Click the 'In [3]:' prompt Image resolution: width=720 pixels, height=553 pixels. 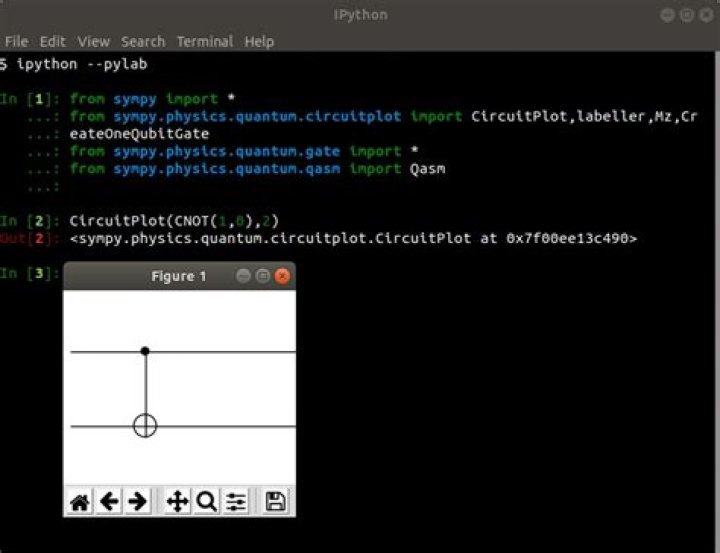point(30,274)
